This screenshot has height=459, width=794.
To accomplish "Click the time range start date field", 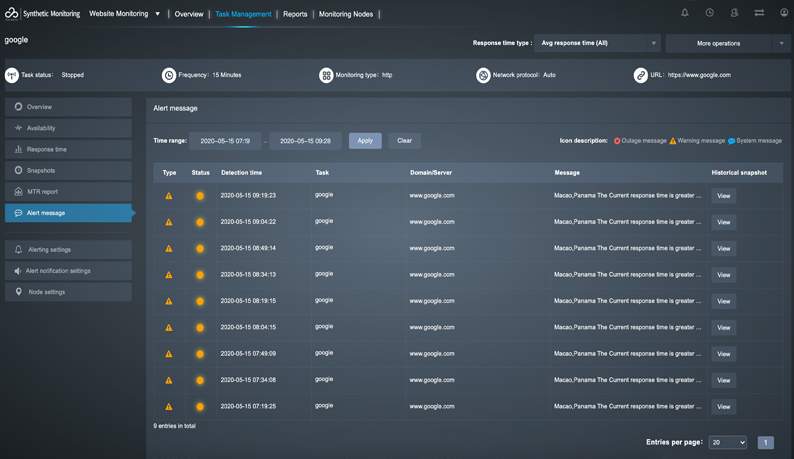I will [x=225, y=141].
